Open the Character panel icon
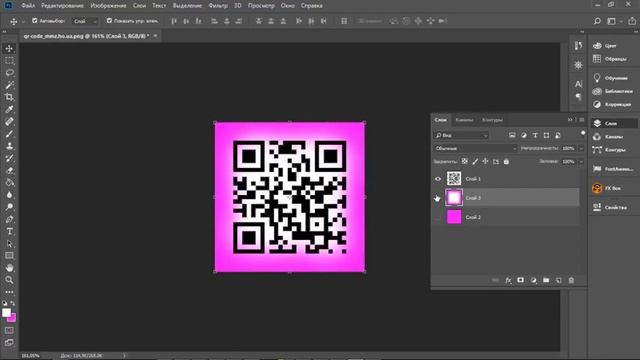640x360 pixels. pyautogui.click(x=578, y=84)
